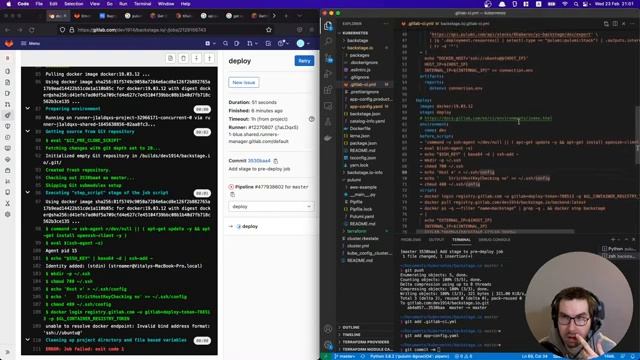Expand GitLab sidebar with bottom chevron
Image resolution: width=640 pixels, height=360 pixels.
coord(8,352)
